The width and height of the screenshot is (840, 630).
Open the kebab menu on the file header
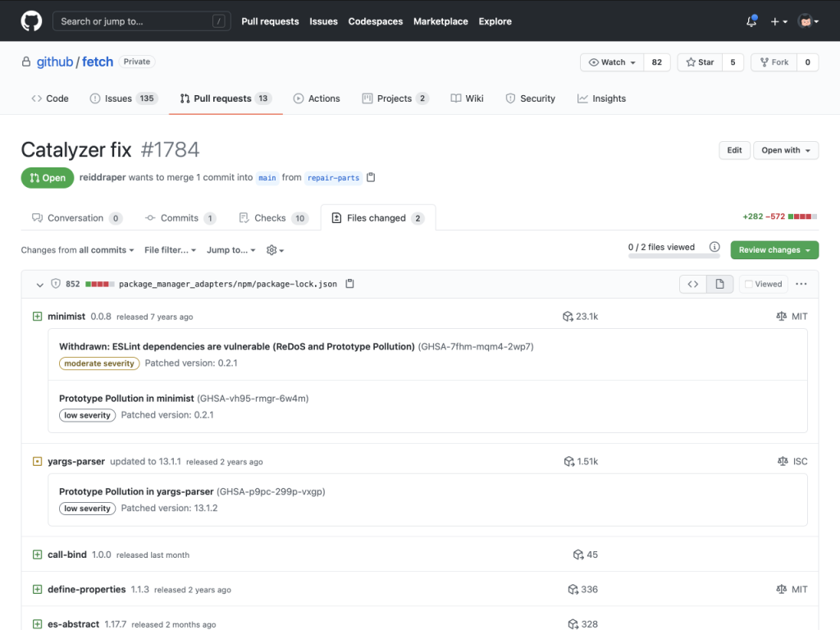point(801,283)
